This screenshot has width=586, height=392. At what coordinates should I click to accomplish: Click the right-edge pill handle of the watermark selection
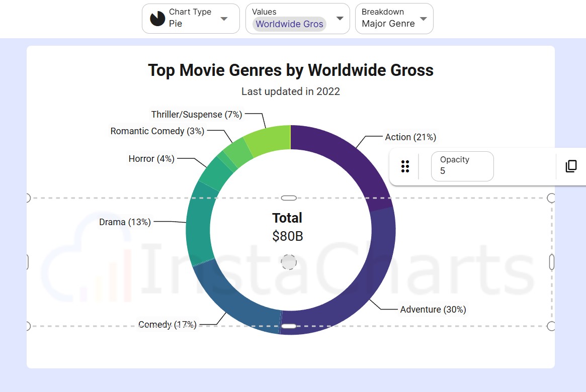[551, 262]
